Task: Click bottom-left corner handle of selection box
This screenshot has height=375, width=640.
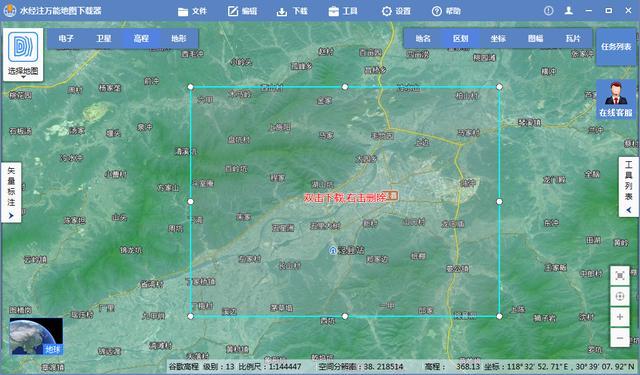Action: (x=190, y=316)
